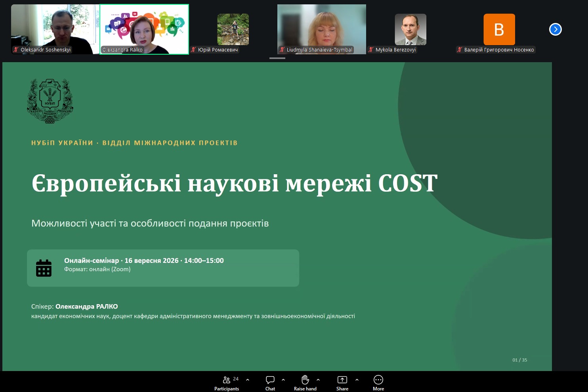Expand the arrow next to Chat
Viewport: 588px width, 392px height.
pos(283,380)
